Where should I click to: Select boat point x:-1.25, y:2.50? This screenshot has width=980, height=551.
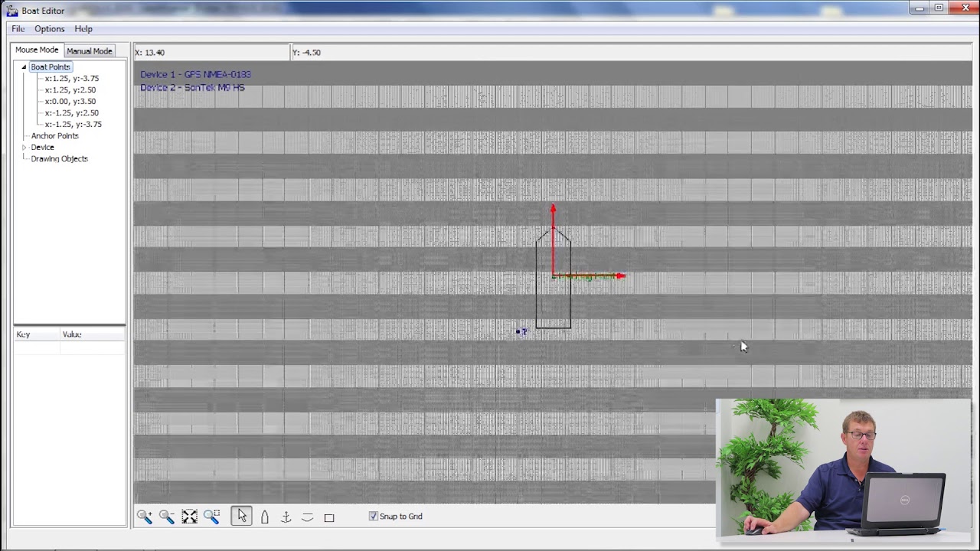(x=71, y=113)
